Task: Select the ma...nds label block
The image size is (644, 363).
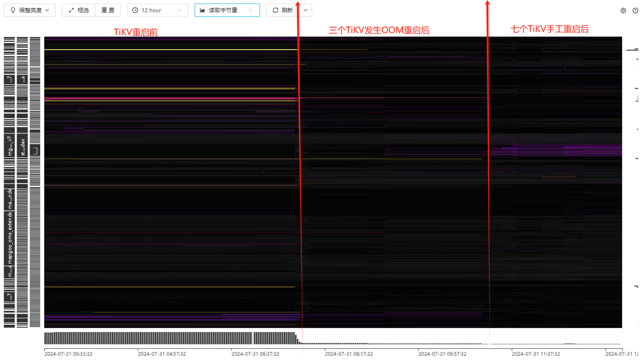Action: (x=10, y=199)
